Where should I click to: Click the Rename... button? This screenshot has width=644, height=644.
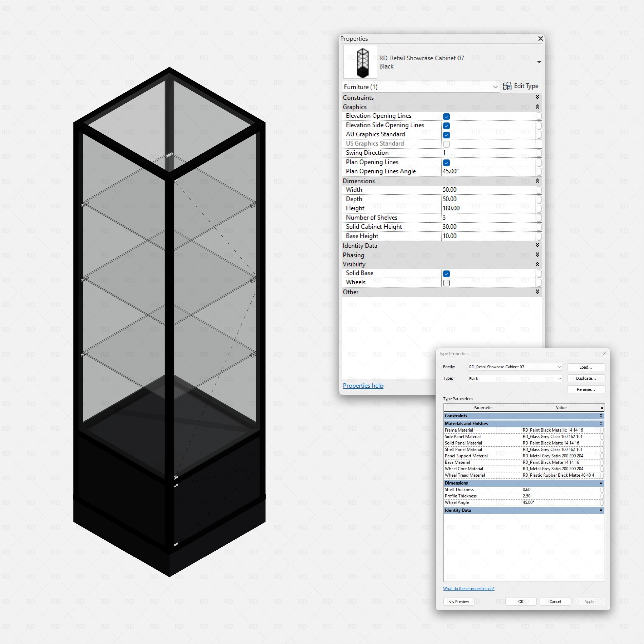(x=586, y=389)
